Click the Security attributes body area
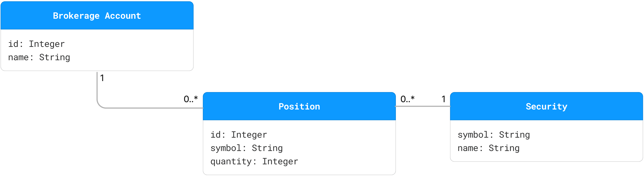The width and height of the screenshot is (644, 176). (547, 141)
